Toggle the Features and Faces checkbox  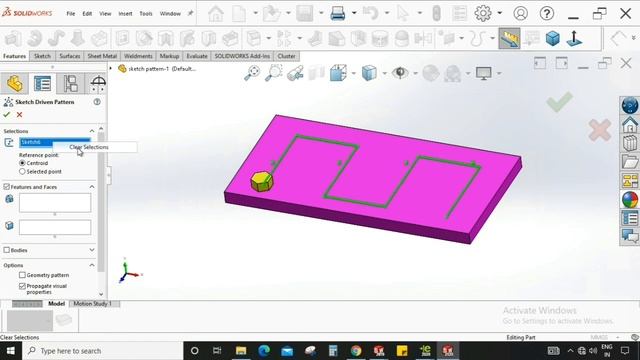tap(7, 187)
